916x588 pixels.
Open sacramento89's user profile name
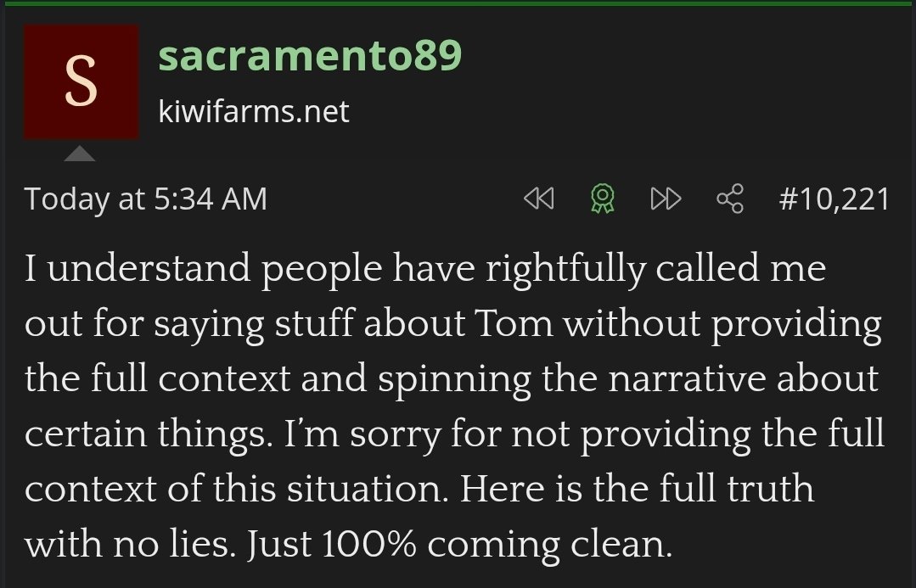click(x=310, y=56)
